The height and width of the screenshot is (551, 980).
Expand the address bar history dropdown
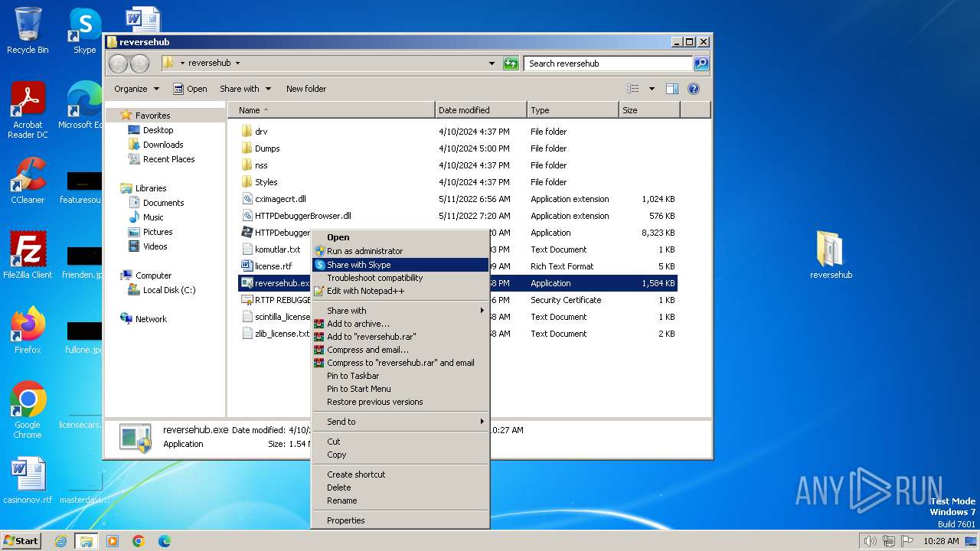[x=492, y=64]
